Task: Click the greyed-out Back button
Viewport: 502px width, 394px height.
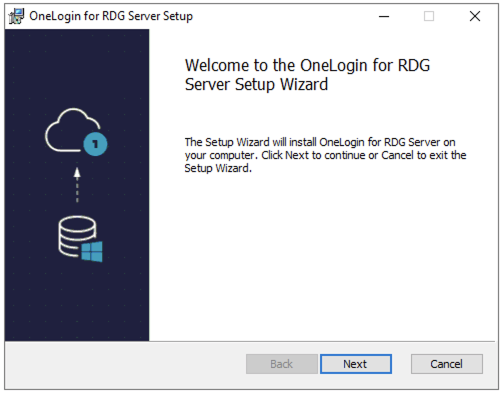Action: coord(282,364)
